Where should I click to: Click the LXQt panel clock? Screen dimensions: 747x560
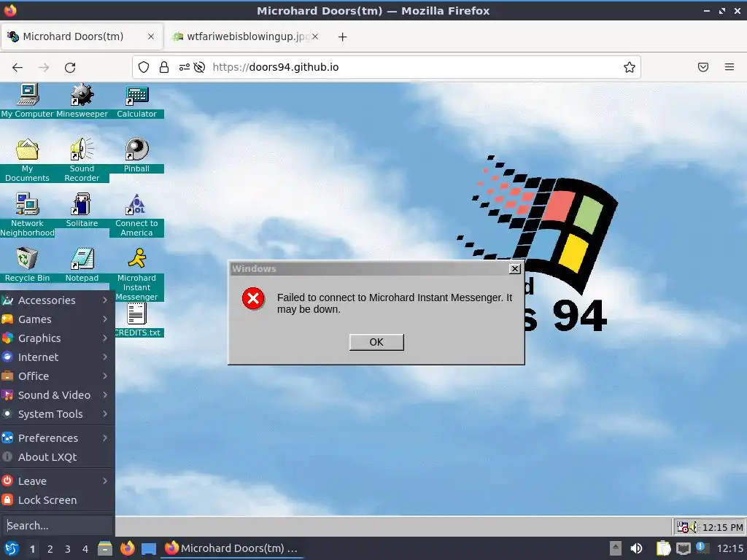click(x=730, y=548)
